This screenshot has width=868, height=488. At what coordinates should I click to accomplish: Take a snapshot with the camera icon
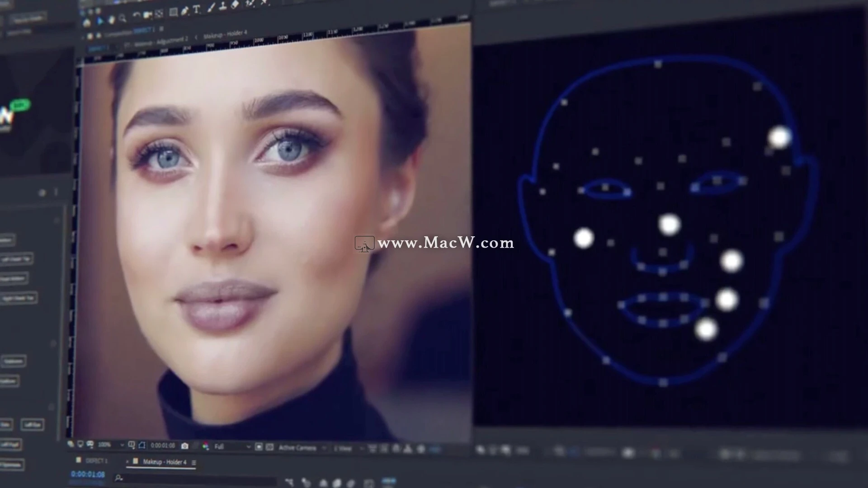click(184, 446)
